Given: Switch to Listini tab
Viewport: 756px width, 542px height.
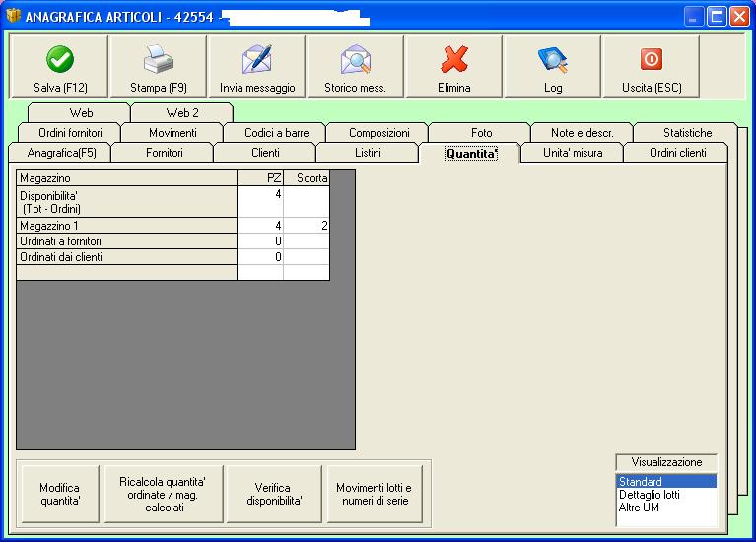Looking at the screenshot, I should 368,153.
